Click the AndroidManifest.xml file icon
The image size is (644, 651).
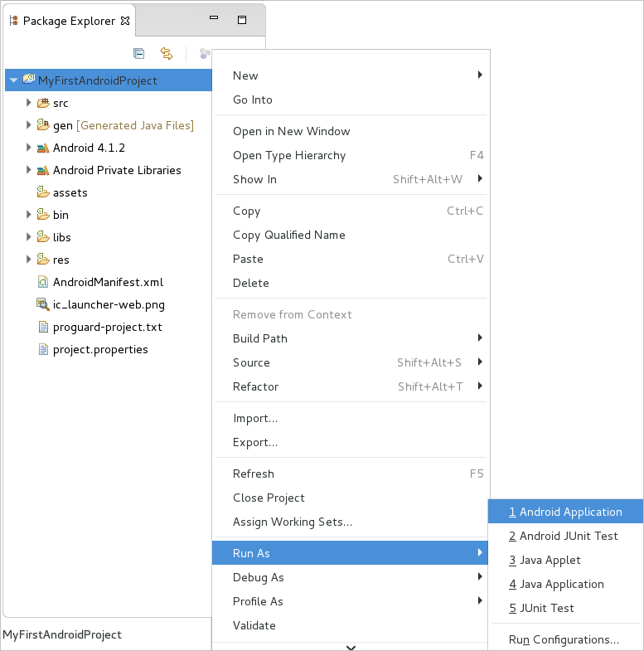[x=43, y=282]
